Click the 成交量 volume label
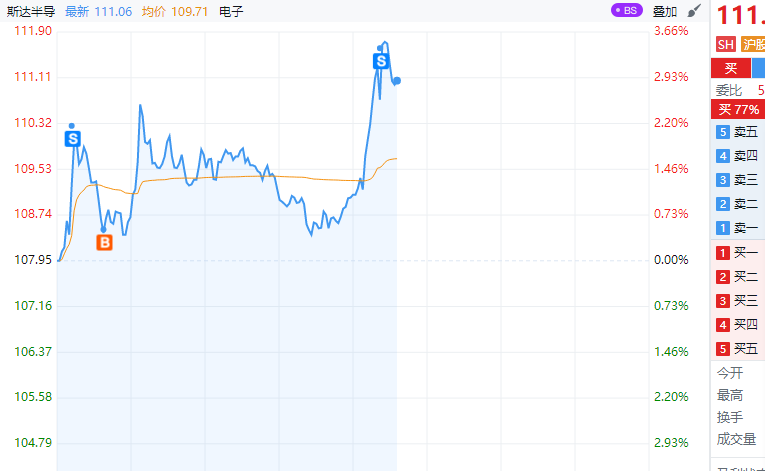Image resolution: width=765 pixels, height=471 pixels. 737,438
